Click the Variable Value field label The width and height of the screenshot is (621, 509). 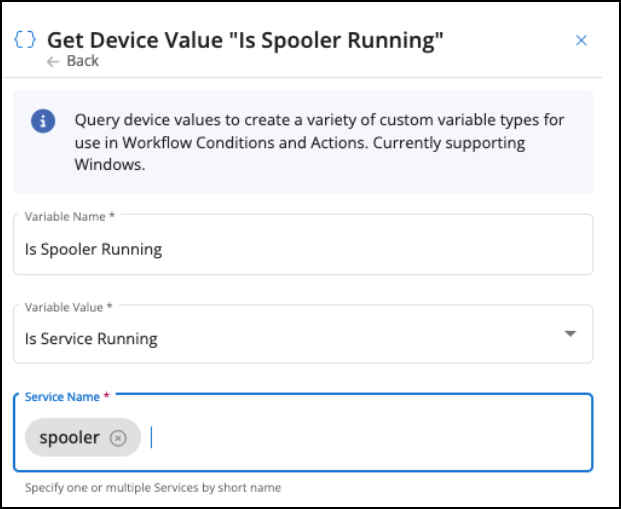[x=69, y=307]
